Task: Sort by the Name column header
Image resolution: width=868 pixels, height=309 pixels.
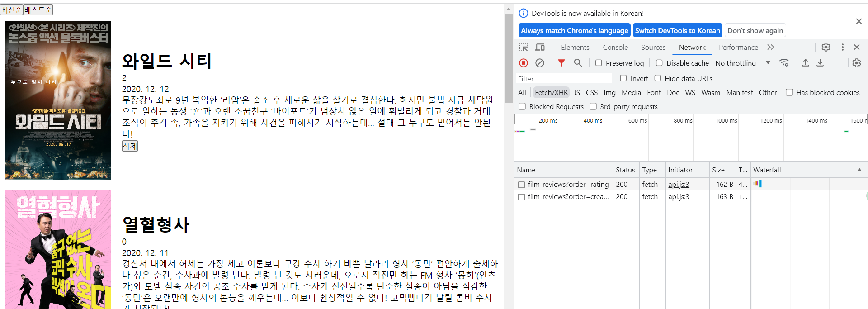Action: [564, 170]
